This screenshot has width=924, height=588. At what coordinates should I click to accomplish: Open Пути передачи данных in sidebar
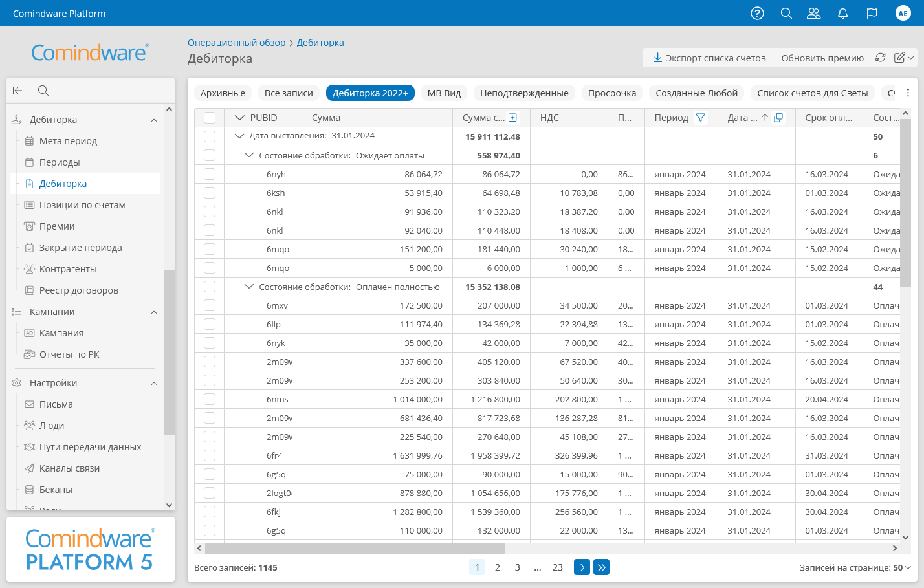pyautogui.click(x=90, y=447)
